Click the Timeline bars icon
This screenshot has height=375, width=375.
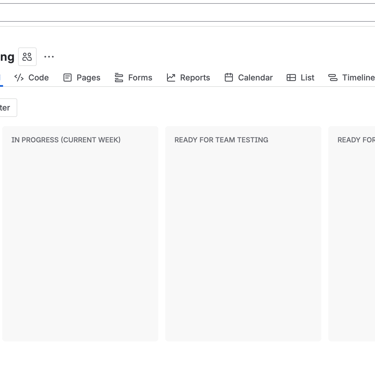coord(333,78)
